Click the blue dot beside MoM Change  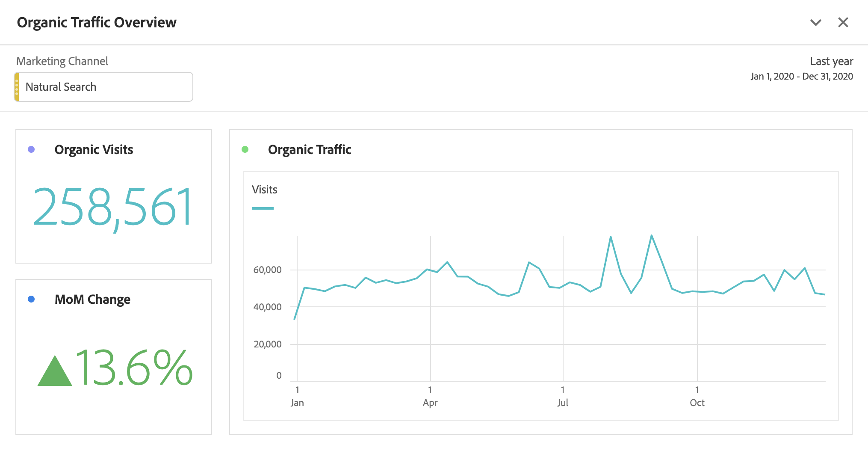tap(30, 299)
